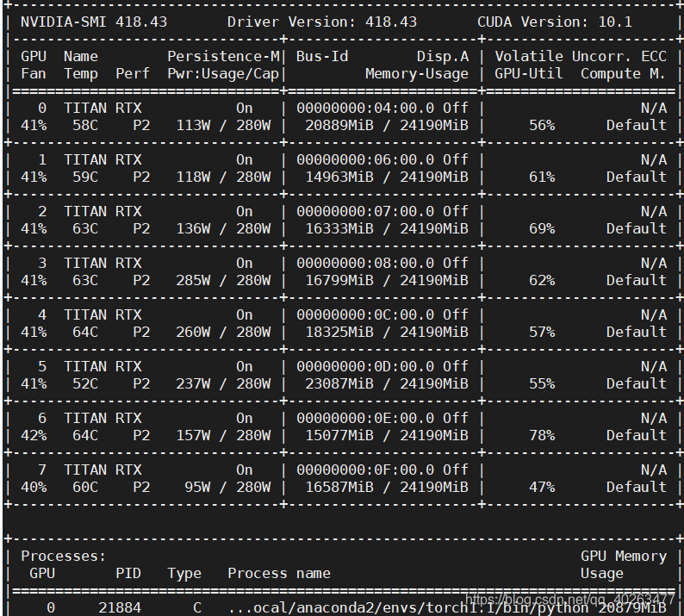Screen dimensions: 684x616
Task: Select the CUDA Version: 10.1 text
Action: pos(555,22)
